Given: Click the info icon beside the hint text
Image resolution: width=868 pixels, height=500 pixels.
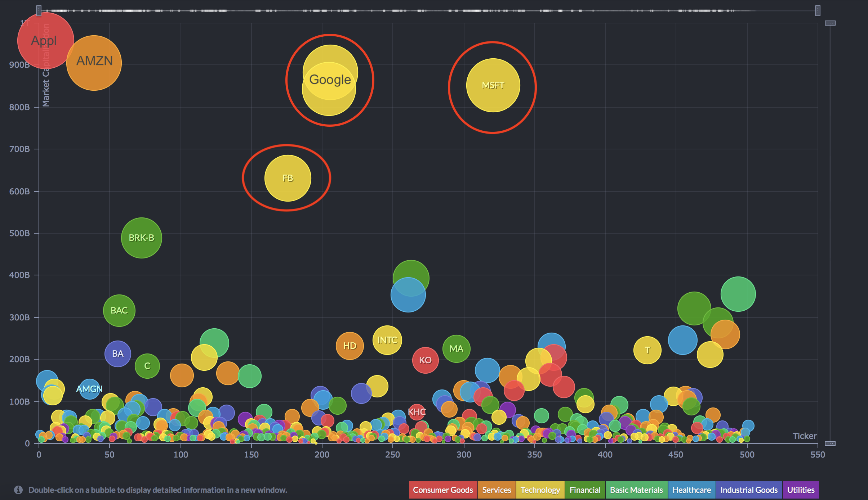Looking at the screenshot, I should pos(18,490).
